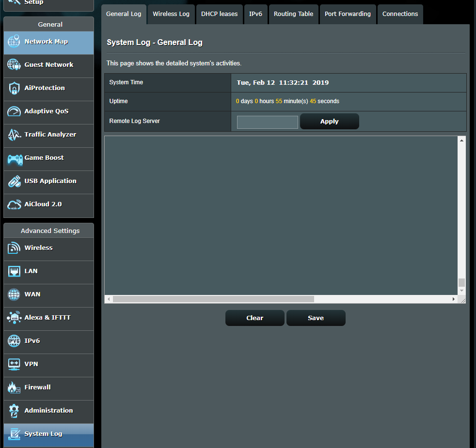Open AiCloud 2.0 via its cloud icon
Image resolution: width=476 pixels, height=448 pixels.
14,204
